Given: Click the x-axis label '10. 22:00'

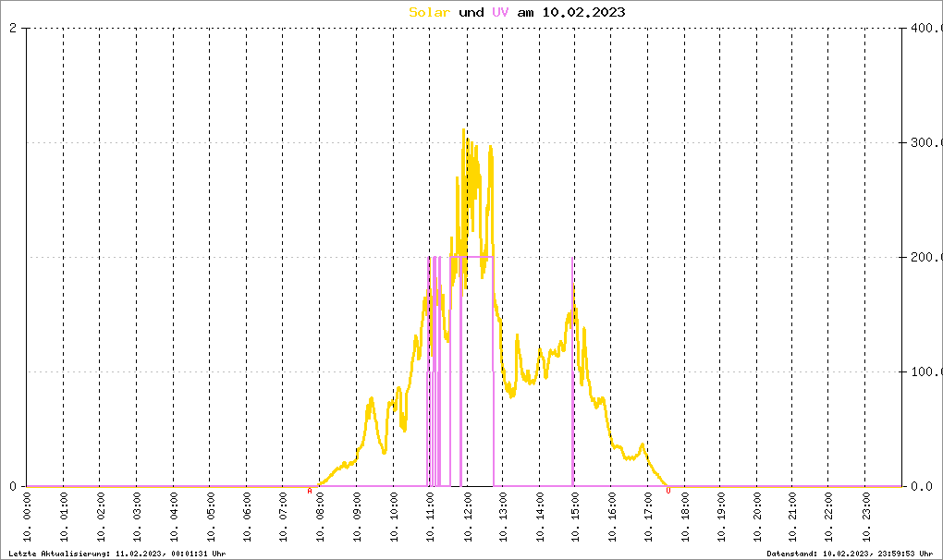Looking at the screenshot, I should click(828, 517).
